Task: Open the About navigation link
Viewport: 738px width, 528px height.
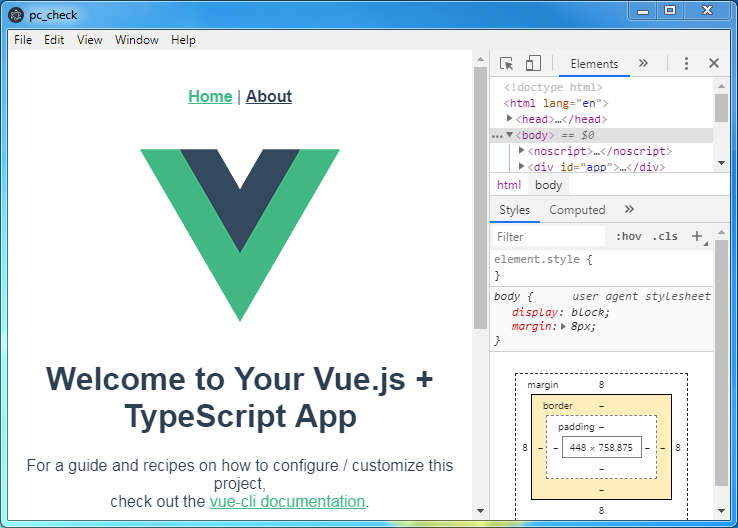Action: point(269,96)
